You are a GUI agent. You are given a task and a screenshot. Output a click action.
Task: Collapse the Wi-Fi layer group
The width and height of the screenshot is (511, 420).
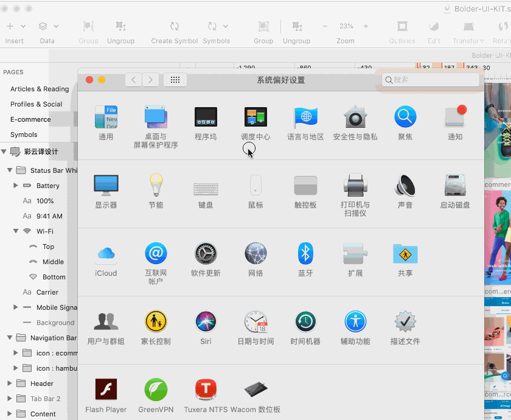coord(16,231)
